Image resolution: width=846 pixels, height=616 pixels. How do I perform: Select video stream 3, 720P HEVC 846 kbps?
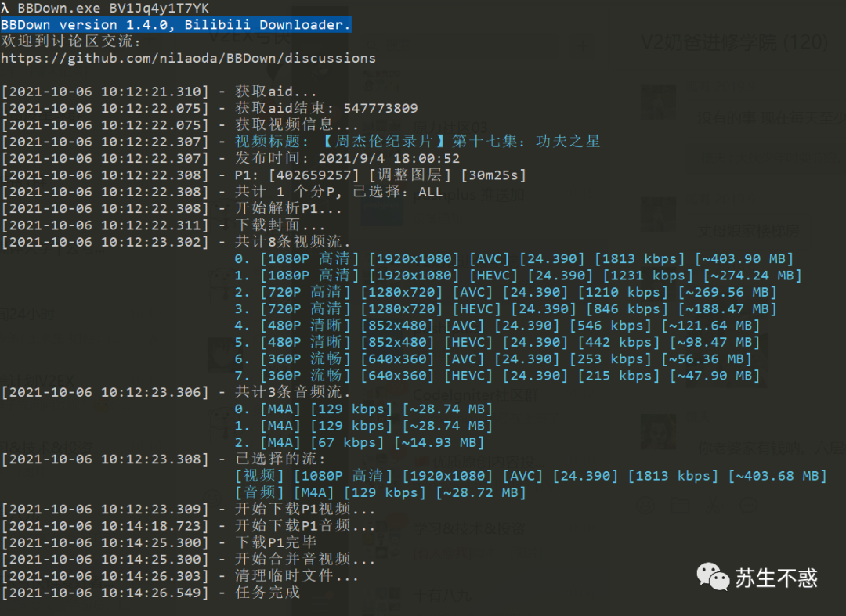pos(505,309)
